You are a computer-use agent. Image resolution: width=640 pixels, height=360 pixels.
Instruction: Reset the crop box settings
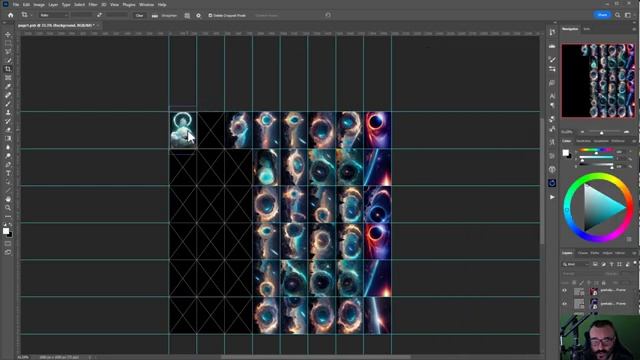click(x=328, y=15)
